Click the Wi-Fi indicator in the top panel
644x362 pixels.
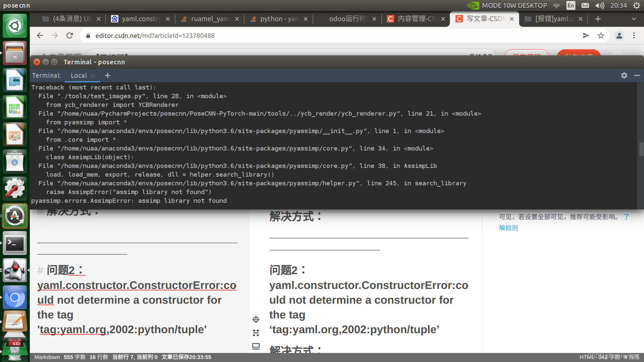coord(556,5)
